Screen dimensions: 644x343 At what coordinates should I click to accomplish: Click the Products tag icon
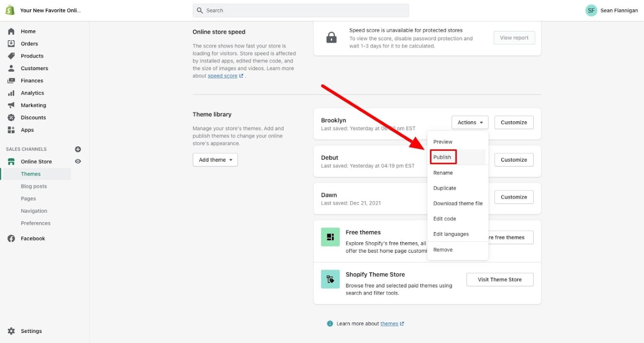pyautogui.click(x=11, y=56)
